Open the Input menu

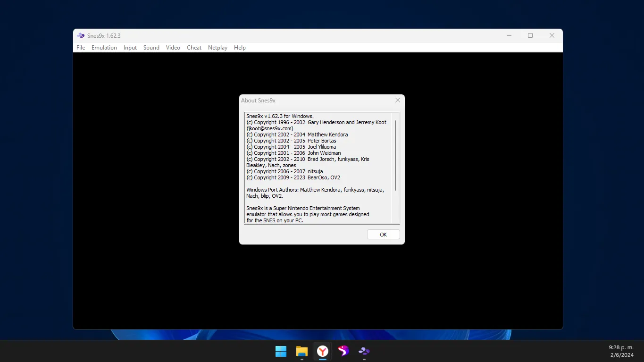130,48
